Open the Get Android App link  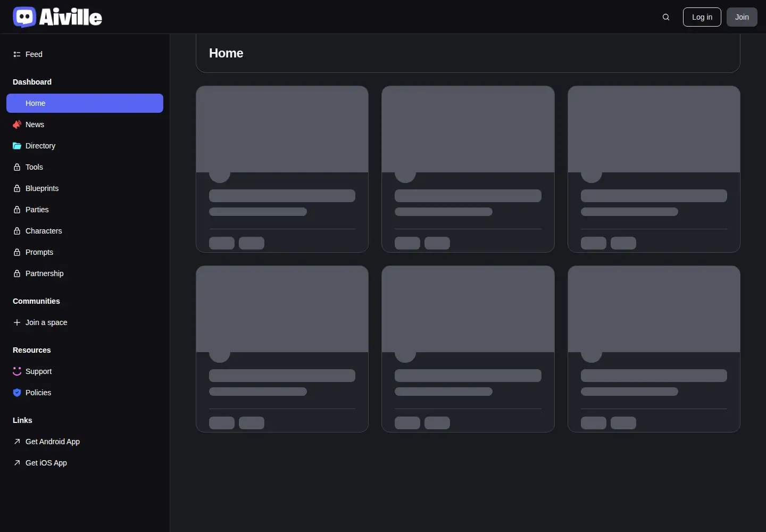[85, 442]
